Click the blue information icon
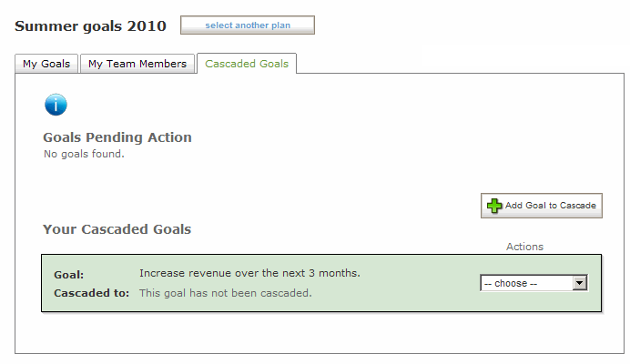This screenshot has height=364, width=630. pyautogui.click(x=56, y=105)
